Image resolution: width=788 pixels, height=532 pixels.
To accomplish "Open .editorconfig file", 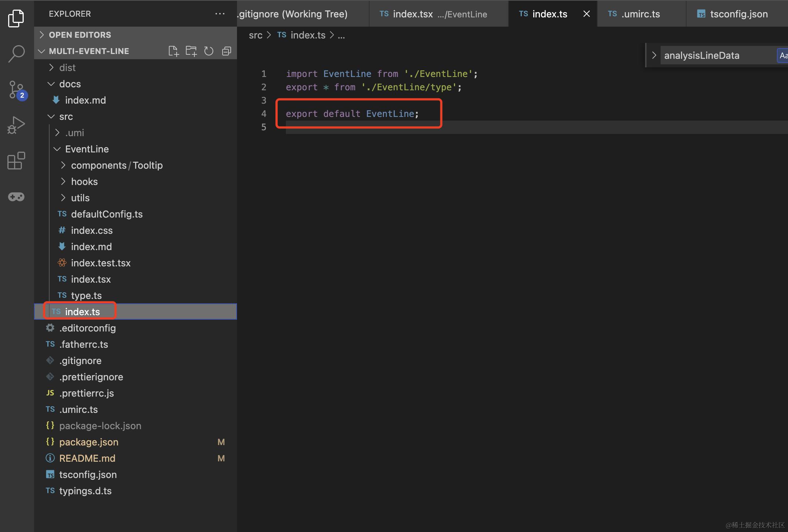I will [x=136, y=328].
